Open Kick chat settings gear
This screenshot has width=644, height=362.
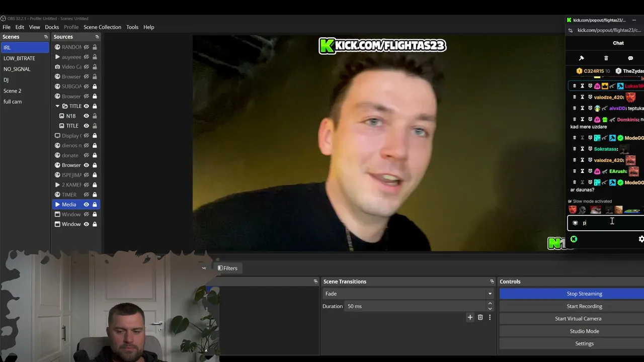point(641,239)
